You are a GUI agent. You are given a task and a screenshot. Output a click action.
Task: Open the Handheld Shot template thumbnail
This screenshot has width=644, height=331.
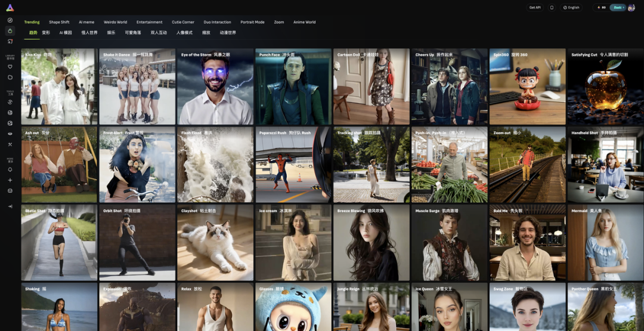pyautogui.click(x=605, y=165)
